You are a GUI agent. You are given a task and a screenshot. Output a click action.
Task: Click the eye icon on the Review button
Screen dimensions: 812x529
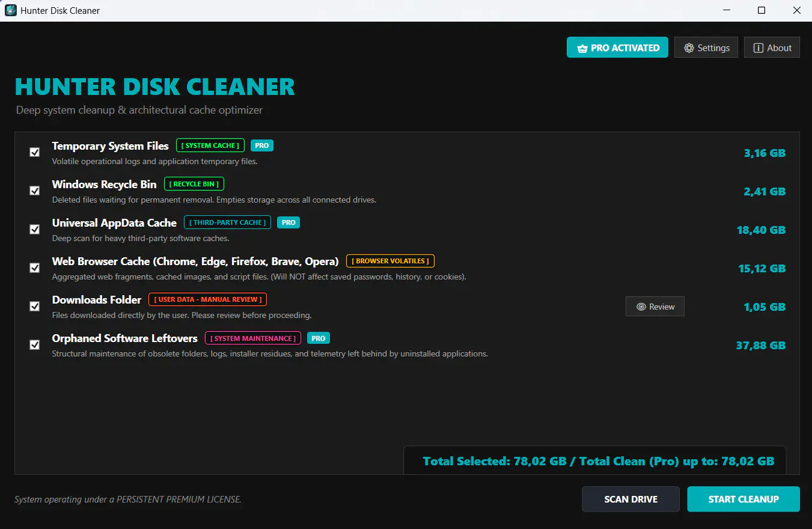point(641,307)
